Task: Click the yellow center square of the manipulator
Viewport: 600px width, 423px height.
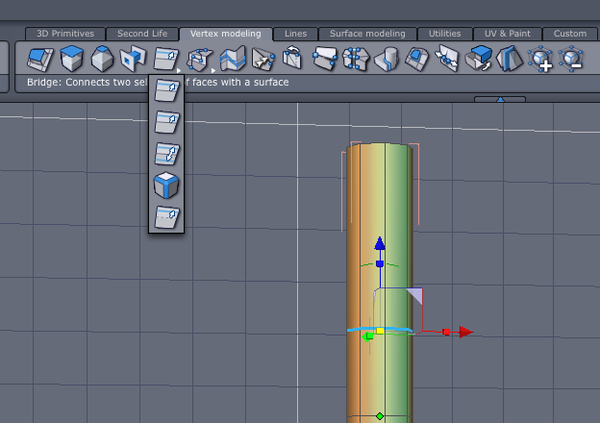Action: (x=380, y=331)
